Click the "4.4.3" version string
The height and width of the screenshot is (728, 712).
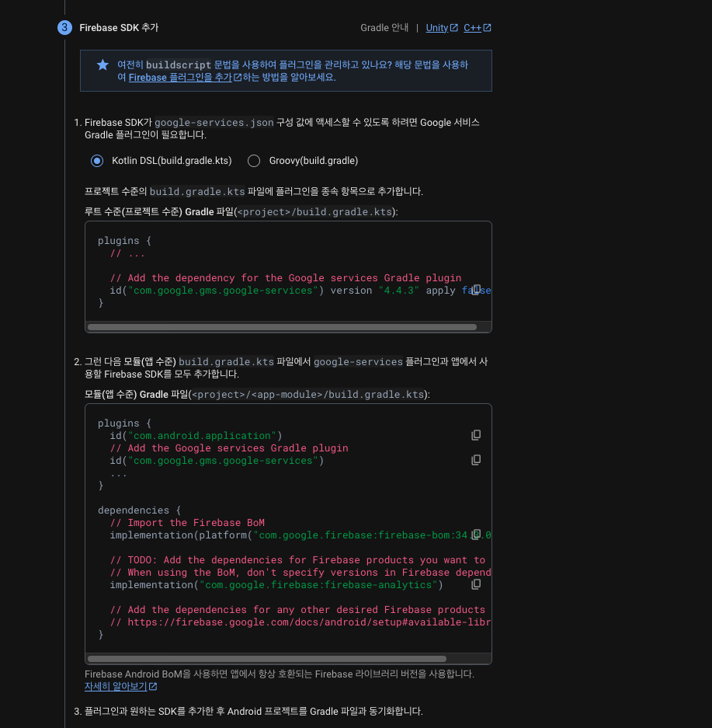(x=399, y=291)
